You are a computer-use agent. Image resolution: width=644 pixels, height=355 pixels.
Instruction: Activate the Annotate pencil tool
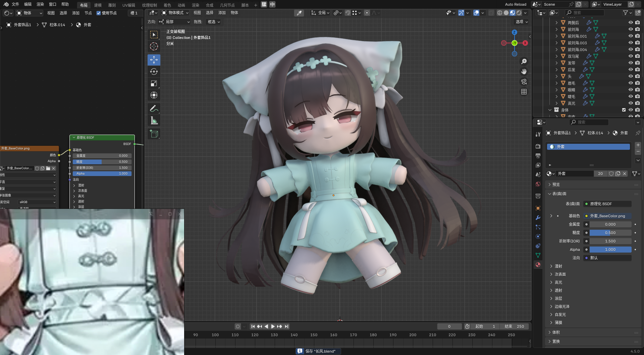[x=154, y=108]
